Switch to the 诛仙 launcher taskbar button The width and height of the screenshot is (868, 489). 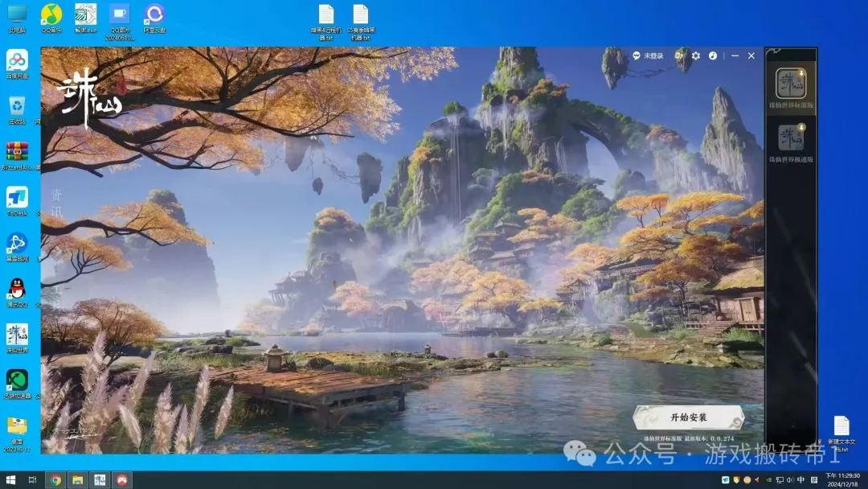click(100, 479)
